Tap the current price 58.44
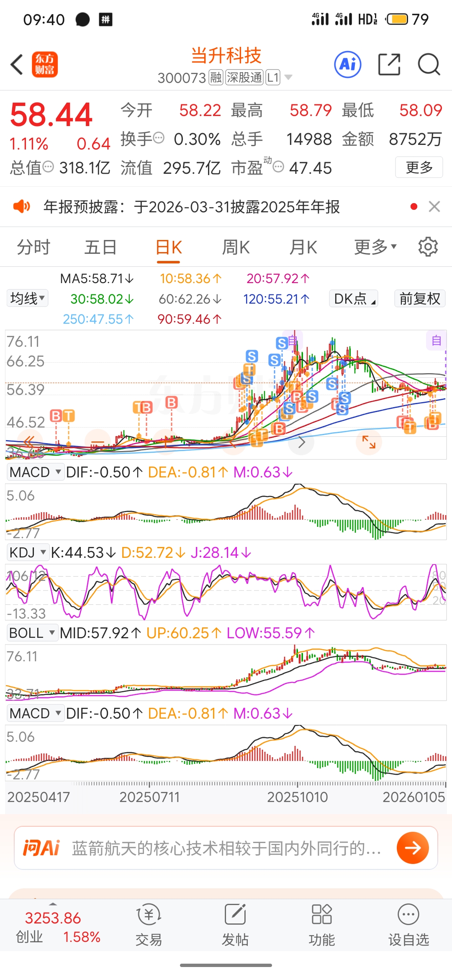452x980 pixels. (51, 115)
